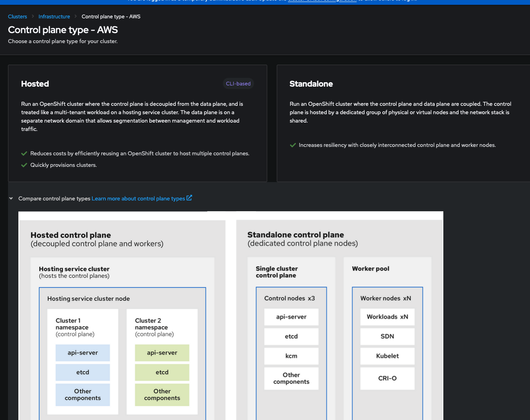The width and height of the screenshot is (530, 420).
Task: Choose the Standalone control plane card
Action: click(x=403, y=123)
